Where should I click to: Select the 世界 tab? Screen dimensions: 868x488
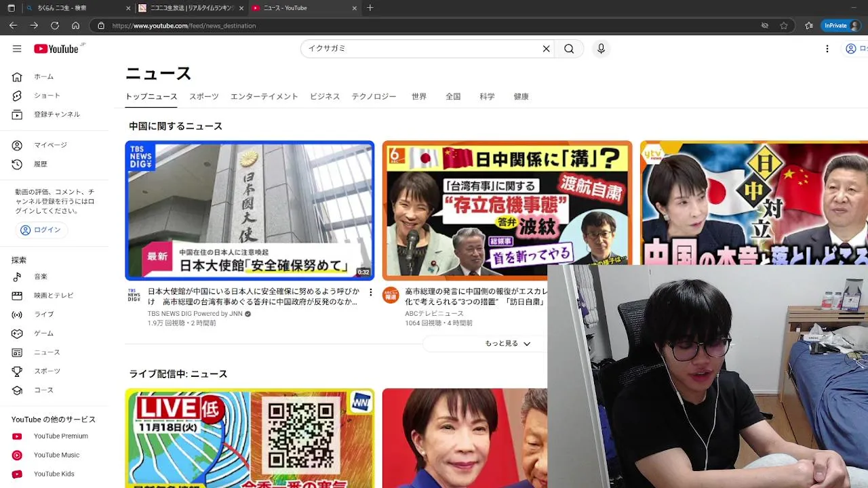click(x=419, y=96)
